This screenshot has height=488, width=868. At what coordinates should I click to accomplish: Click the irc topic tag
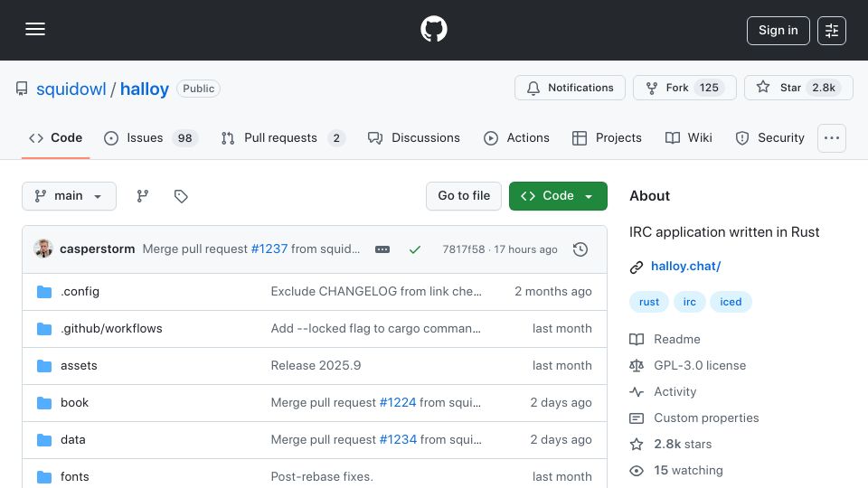[x=689, y=302]
